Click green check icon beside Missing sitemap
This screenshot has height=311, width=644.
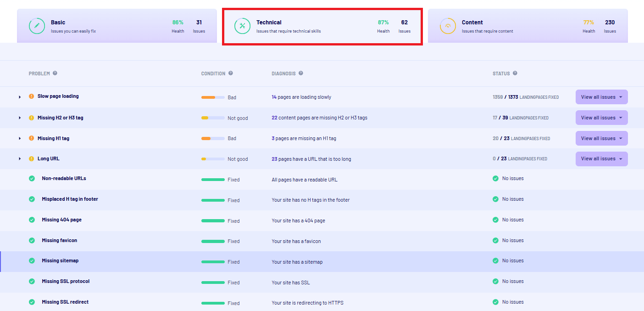click(x=32, y=261)
